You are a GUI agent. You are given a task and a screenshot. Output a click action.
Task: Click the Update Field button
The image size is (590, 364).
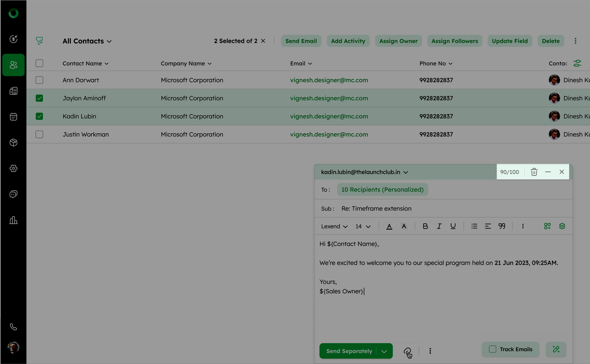[510, 41]
